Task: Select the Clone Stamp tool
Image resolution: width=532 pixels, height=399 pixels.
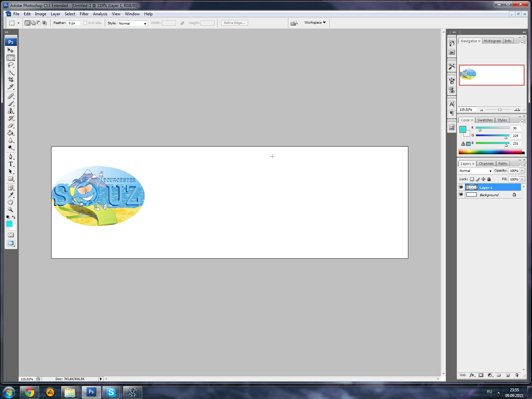Action: coord(11,111)
